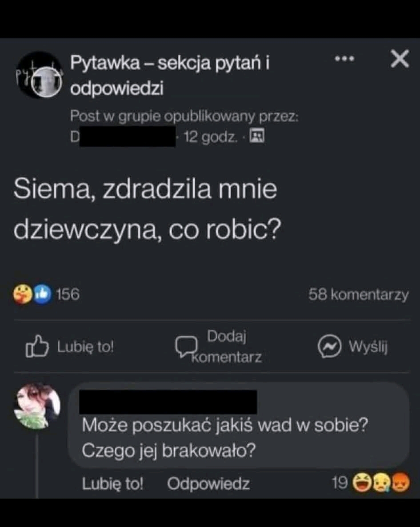Screen dimensions: 420x527
Task: Open the 58 komentarzy comments link
Action: [359, 294]
